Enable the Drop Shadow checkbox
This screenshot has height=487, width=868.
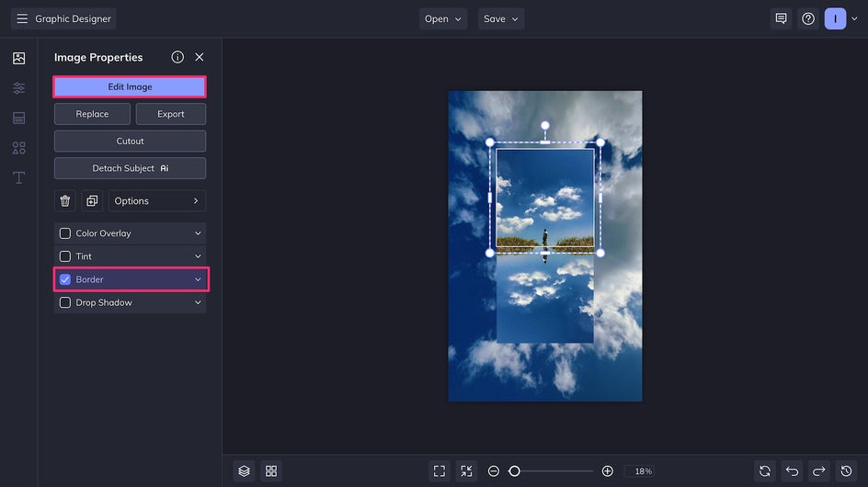64,302
